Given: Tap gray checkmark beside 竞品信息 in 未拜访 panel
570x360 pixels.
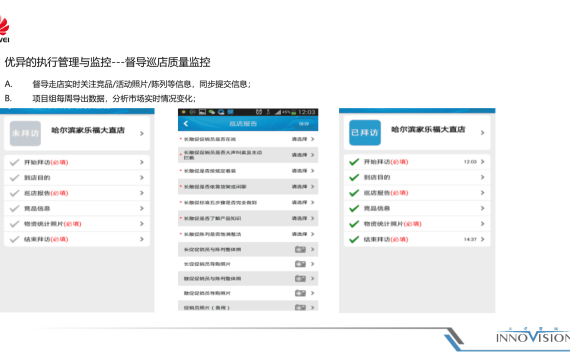Looking at the screenshot, I should coord(14,208).
